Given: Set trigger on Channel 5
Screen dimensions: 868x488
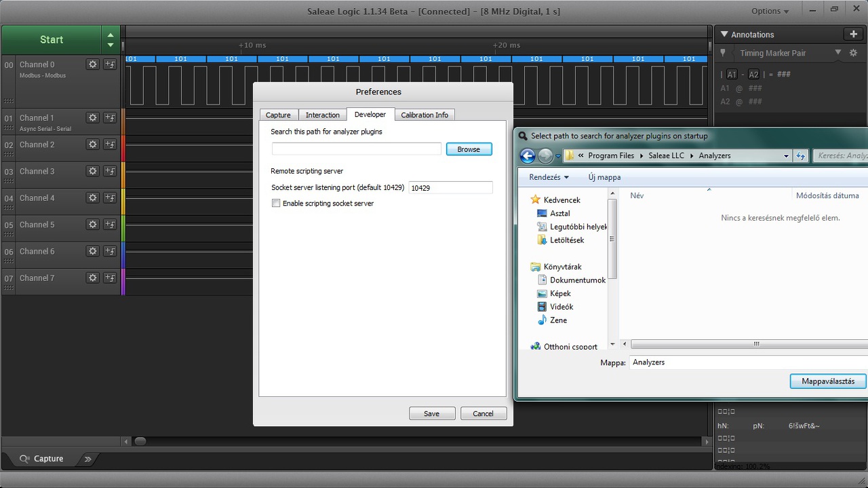Looking at the screenshot, I should [x=110, y=225].
